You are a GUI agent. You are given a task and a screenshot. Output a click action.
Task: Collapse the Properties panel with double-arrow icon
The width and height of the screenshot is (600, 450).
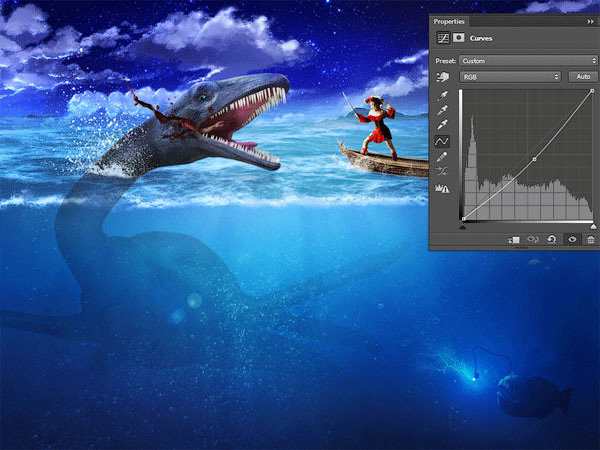click(x=590, y=22)
